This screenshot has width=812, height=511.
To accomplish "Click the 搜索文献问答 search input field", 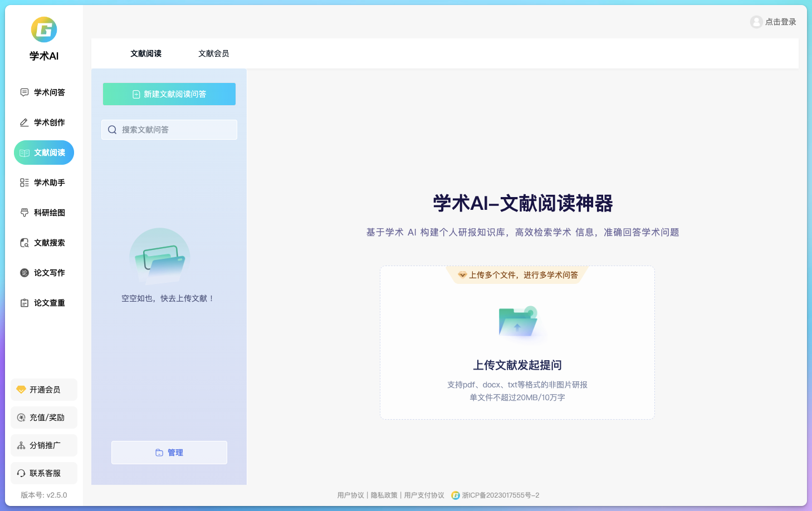I will [169, 130].
